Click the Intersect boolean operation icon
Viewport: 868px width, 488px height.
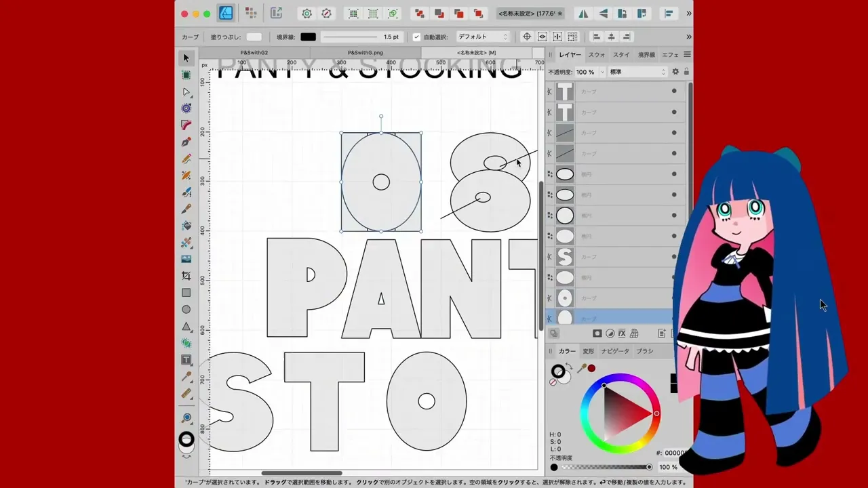coord(458,13)
